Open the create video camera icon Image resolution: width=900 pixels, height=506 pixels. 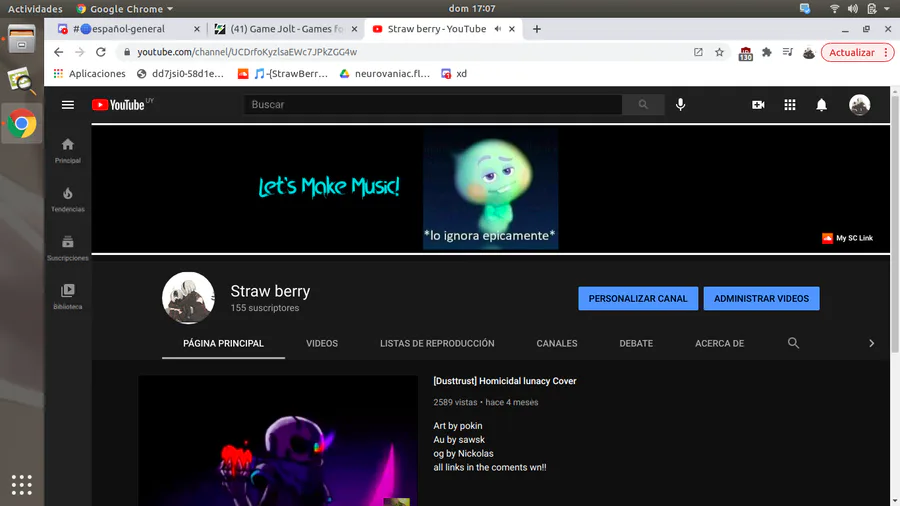point(758,104)
